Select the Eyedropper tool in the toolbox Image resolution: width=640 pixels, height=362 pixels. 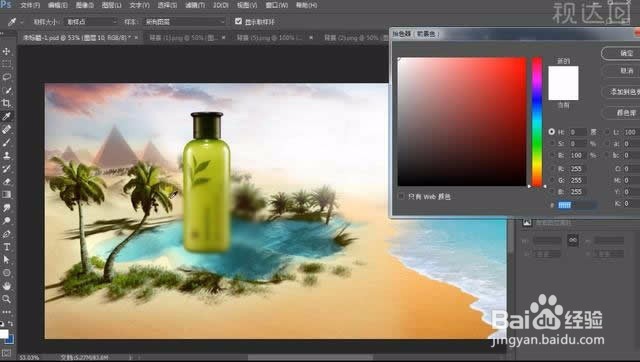coord(7,116)
